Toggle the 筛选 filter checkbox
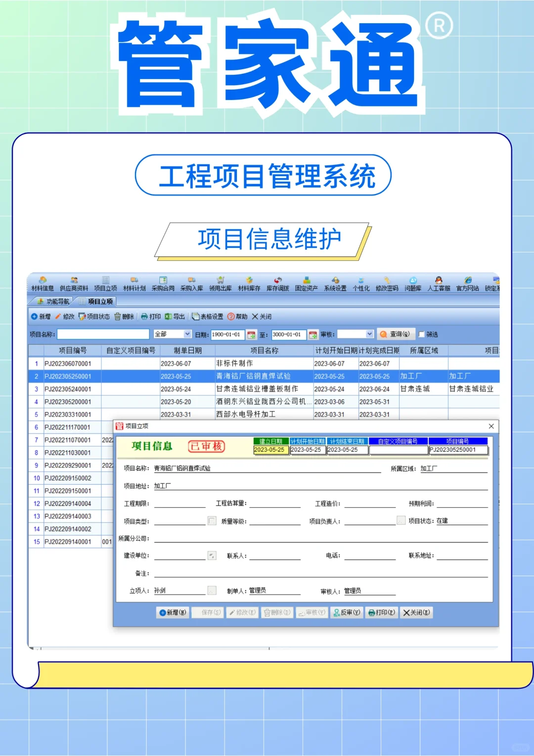The image size is (534, 756). (421, 334)
